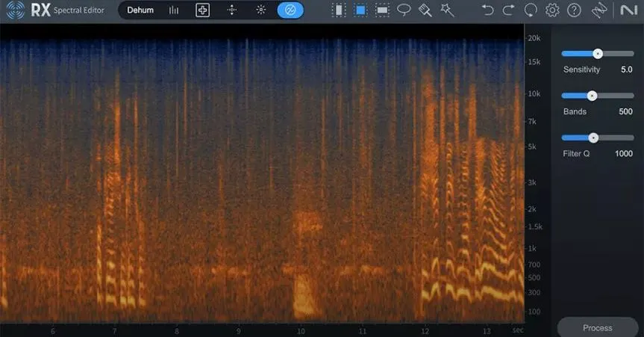The image size is (644, 337).
Task: Click the Native Instruments logo
Action: pos(628,10)
